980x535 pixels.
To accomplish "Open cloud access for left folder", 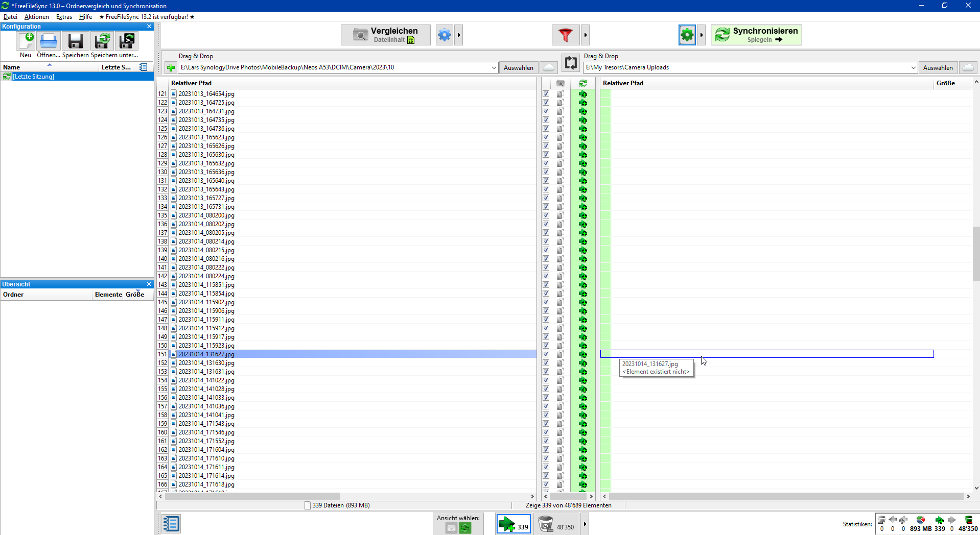I will point(549,67).
